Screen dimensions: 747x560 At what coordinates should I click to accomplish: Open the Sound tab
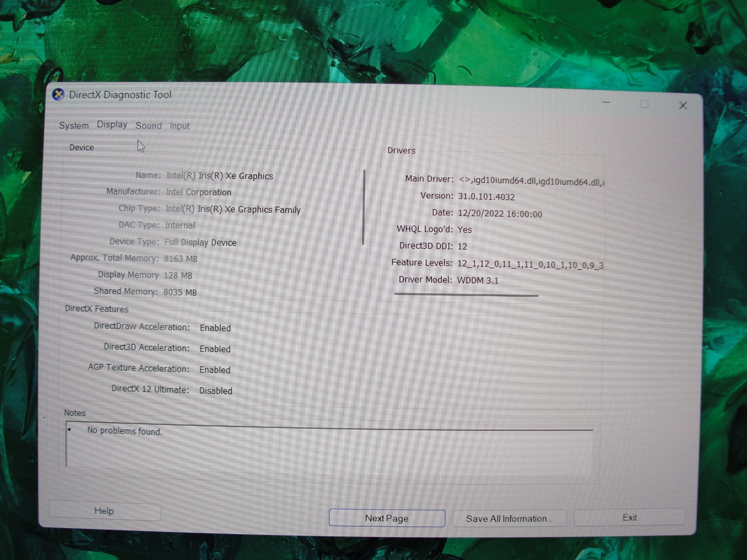(x=148, y=126)
